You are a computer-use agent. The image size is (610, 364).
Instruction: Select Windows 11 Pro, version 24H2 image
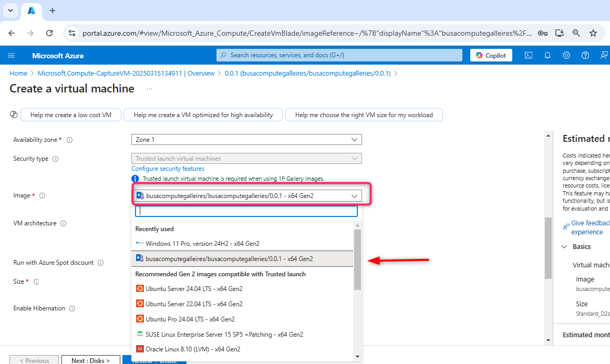coord(242,243)
